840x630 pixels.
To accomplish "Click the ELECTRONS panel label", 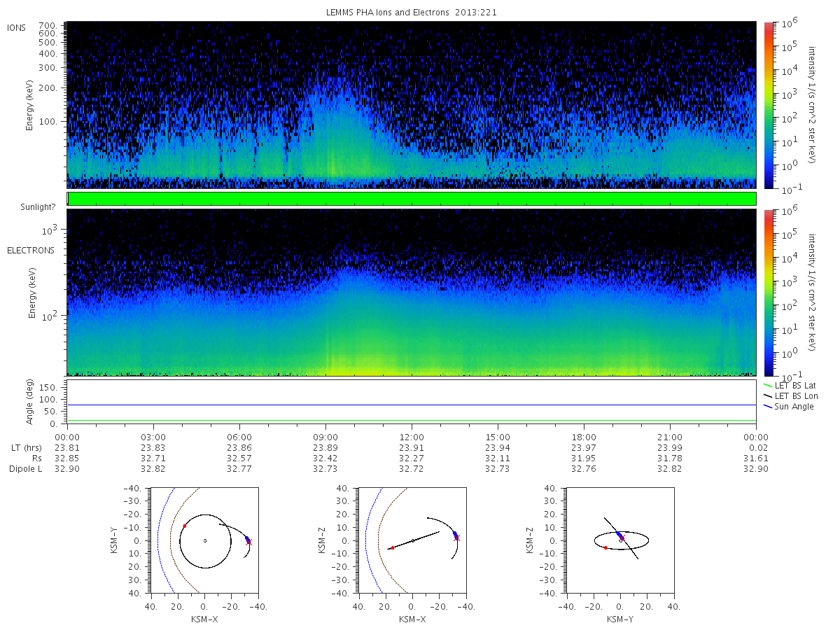I will [x=31, y=250].
